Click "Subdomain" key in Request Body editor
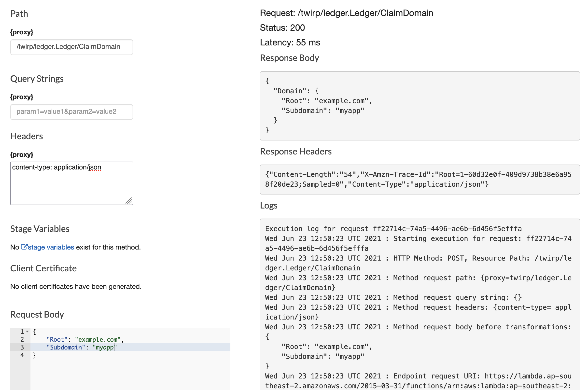Image resolution: width=588 pixels, height=390 pixels. click(66, 348)
